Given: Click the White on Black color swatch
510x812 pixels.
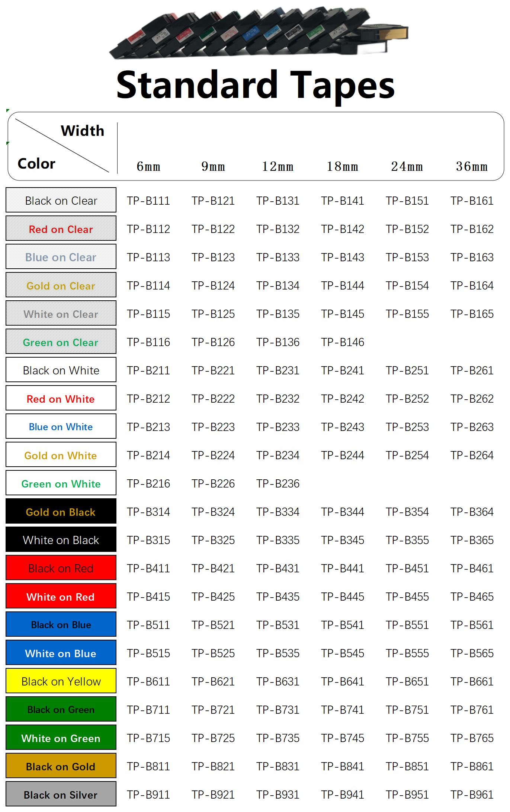Looking at the screenshot, I should click(61, 540).
